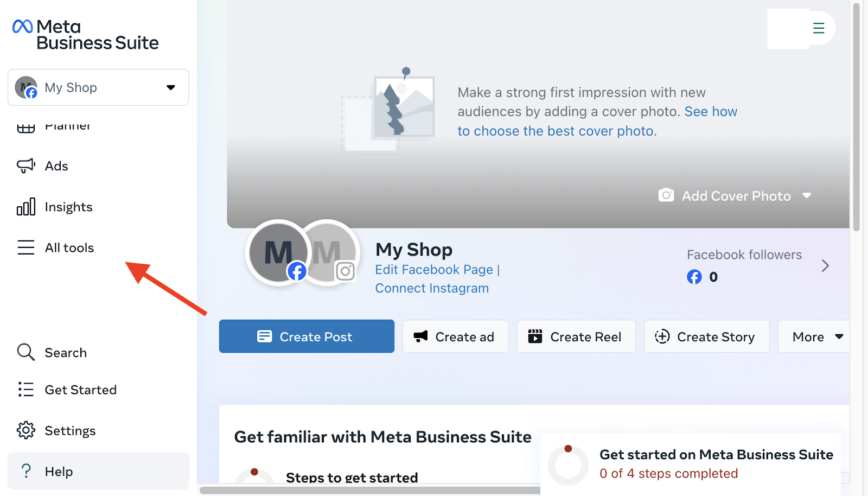Click the Settings gear icon
This screenshot has width=868, height=496.
(25, 430)
